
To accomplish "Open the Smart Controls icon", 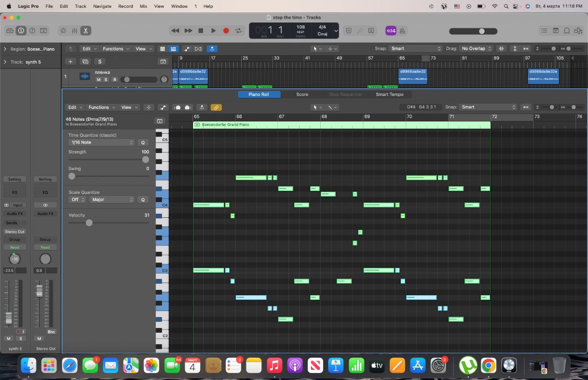I will [x=63, y=31].
